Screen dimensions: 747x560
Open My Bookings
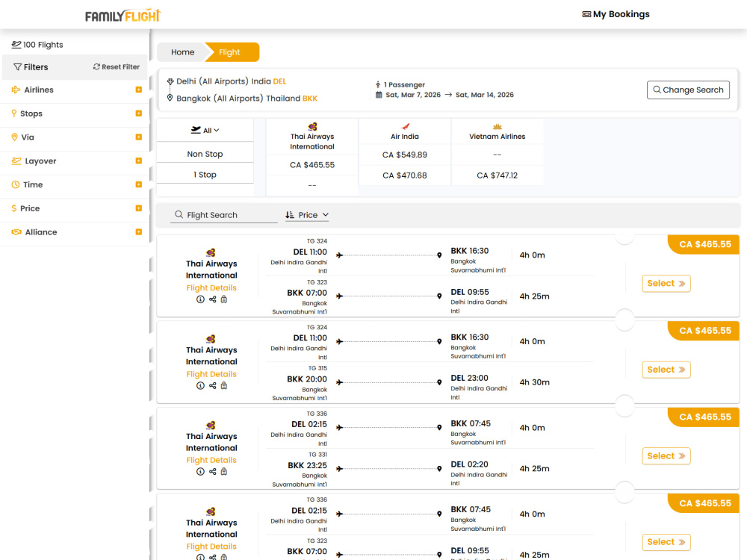click(x=616, y=14)
